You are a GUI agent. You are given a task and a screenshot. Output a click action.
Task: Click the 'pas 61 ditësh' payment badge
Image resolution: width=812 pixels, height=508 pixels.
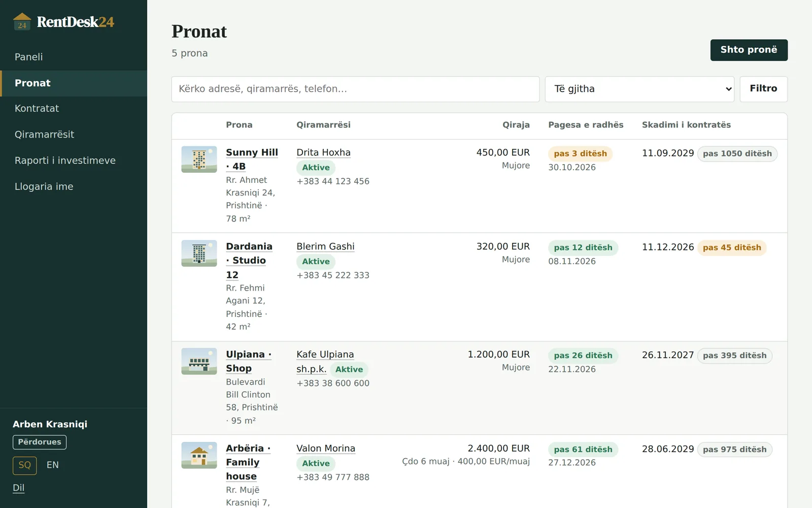(583, 450)
